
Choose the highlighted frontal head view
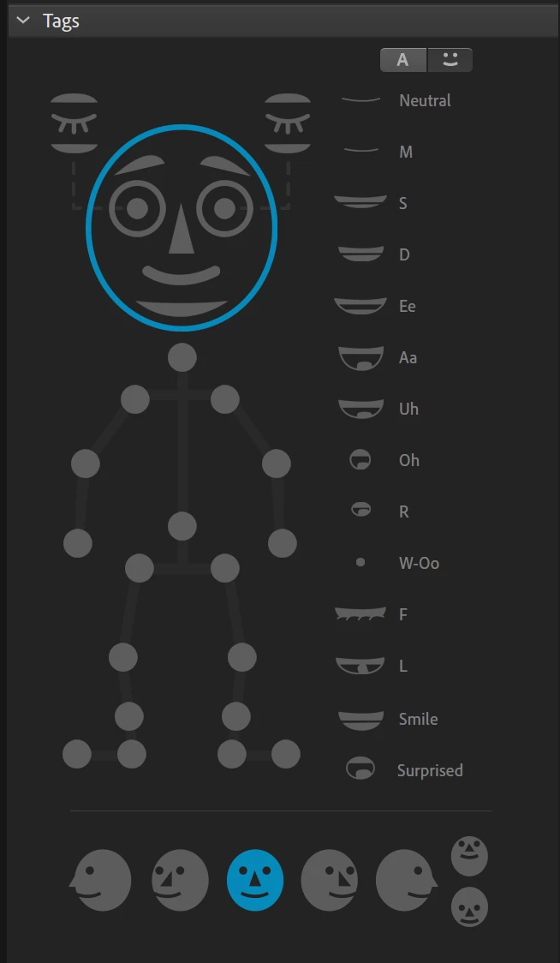click(255, 880)
